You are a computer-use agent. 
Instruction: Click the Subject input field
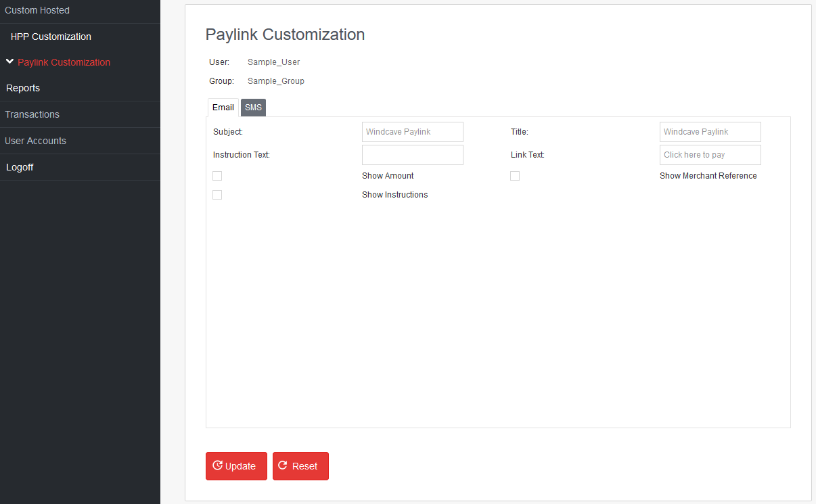tap(412, 132)
